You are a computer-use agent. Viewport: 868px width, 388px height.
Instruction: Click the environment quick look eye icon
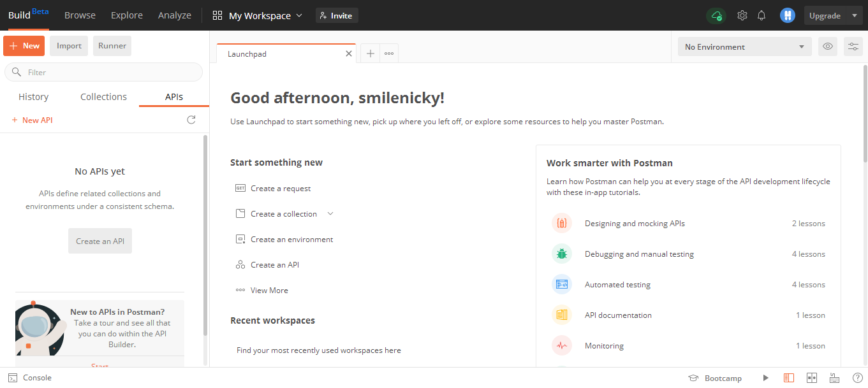828,47
